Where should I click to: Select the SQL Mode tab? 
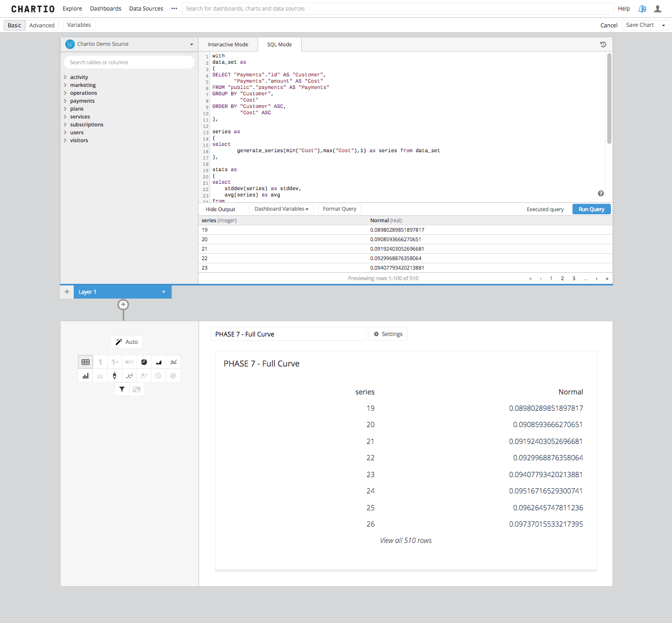(x=279, y=45)
